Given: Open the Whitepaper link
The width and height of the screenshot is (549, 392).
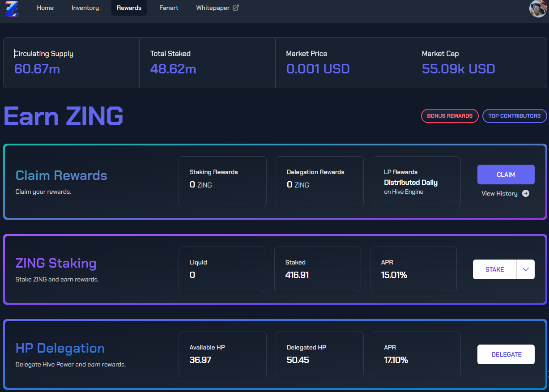Looking at the screenshot, I should click(217, 8).
